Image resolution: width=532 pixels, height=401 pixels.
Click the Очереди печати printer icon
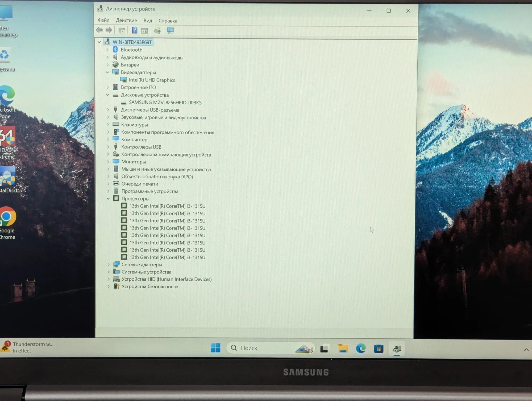(x=116, y=183)
